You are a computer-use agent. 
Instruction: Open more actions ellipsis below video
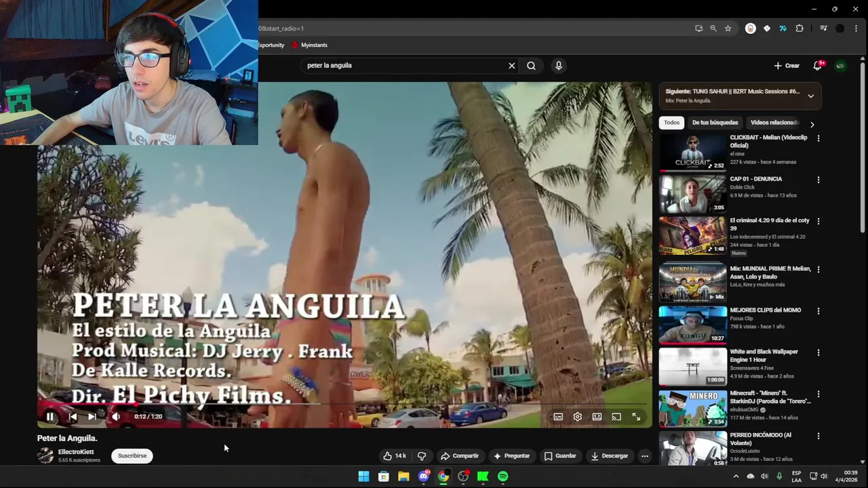tap(645, 456)
